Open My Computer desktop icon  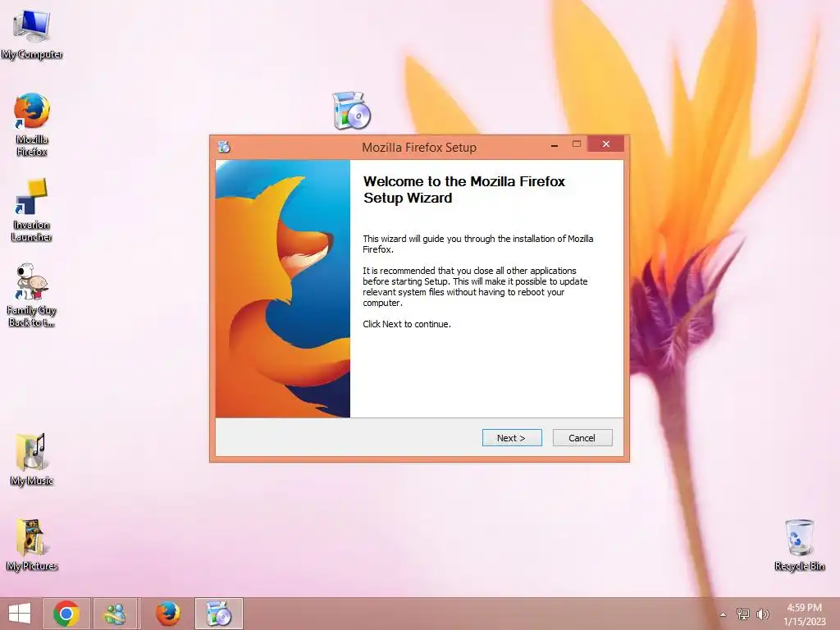click(32, 33)
